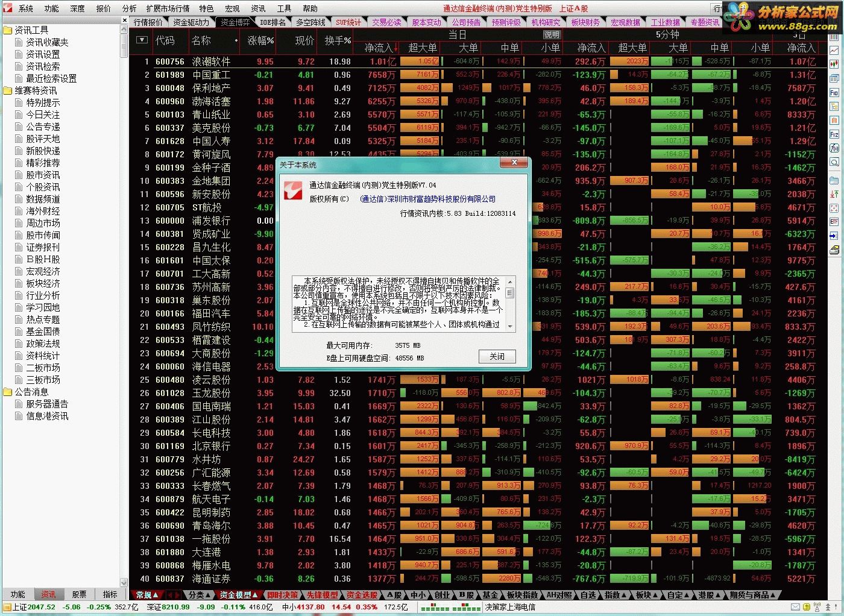Expand the 资金模型▲ bottom tab menu
Screen dimensions: 844x616
[239, 595]
